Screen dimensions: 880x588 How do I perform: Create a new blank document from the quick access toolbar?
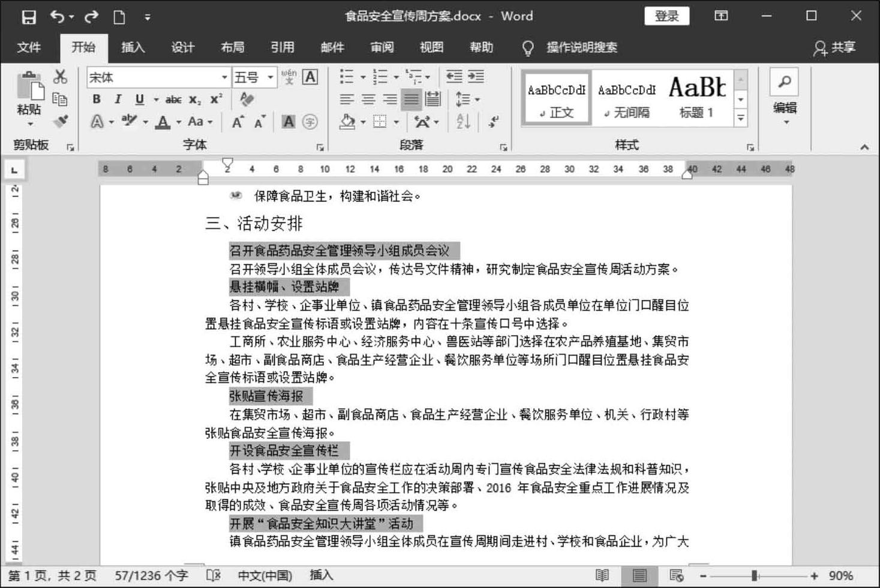tap(119, 17)
